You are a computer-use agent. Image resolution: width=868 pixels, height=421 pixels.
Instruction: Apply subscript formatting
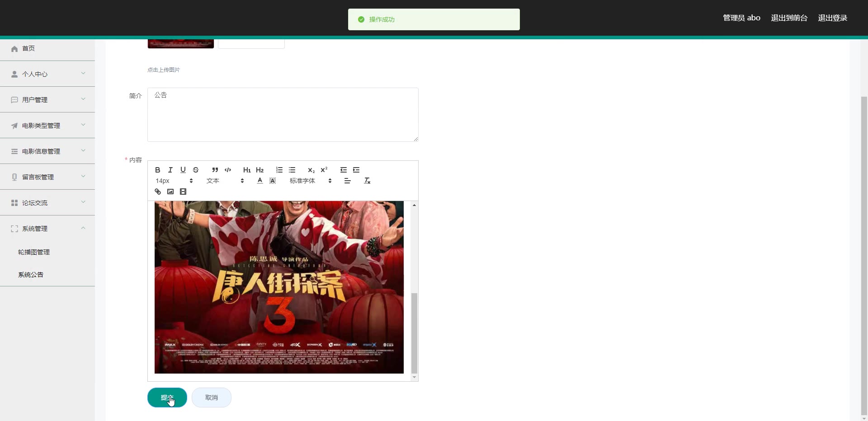(x=311, y=170)
